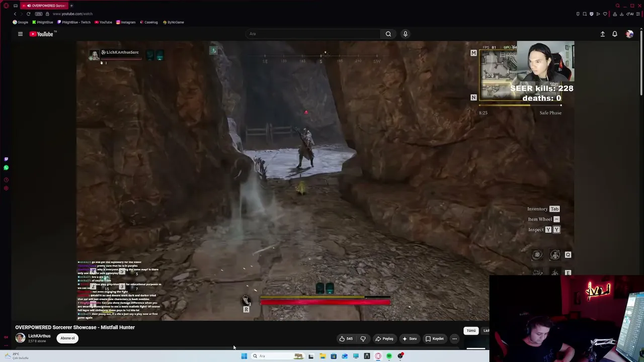Open Spotify from the taskbar
Image resolution: width=644 pixels, height=362 pixels.
pyautogui.click(x=389, y=356)
